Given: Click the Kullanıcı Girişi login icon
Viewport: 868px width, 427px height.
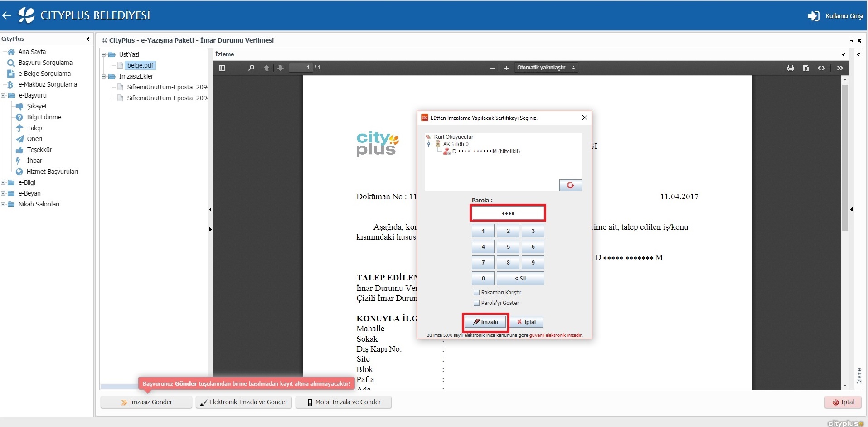Looking at the screenshot, I should click(814, 16).
